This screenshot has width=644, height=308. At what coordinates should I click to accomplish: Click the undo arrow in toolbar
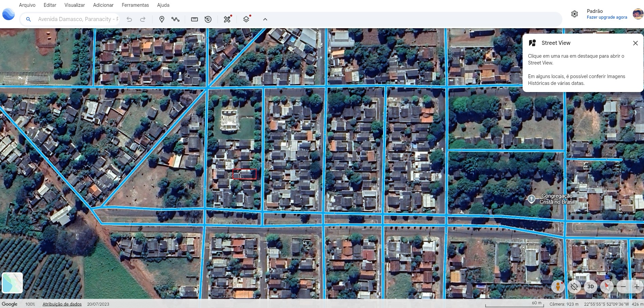pos(129,19)
